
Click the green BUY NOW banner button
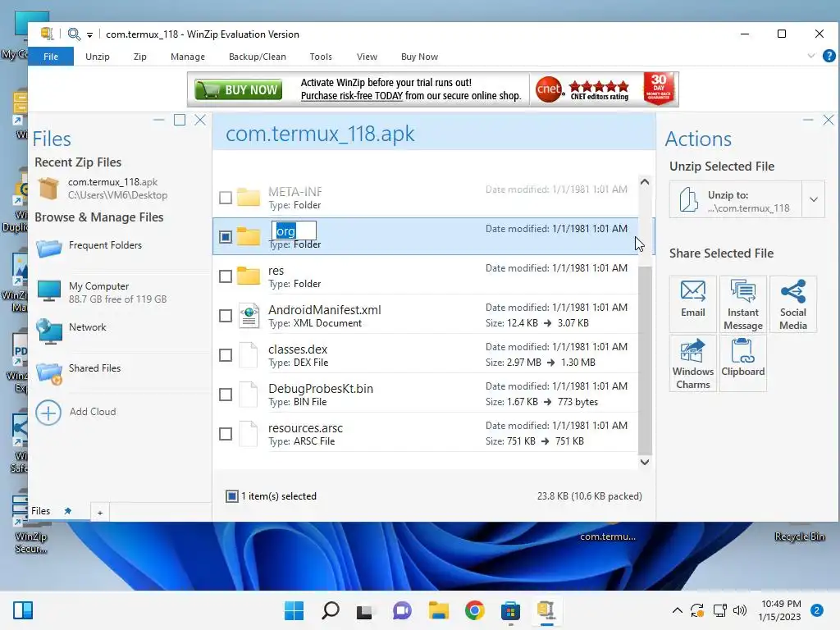tap(239, 89)
